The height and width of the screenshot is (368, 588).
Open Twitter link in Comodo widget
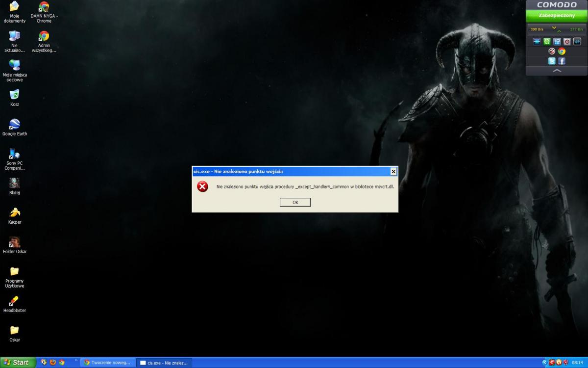click(552, 61)
